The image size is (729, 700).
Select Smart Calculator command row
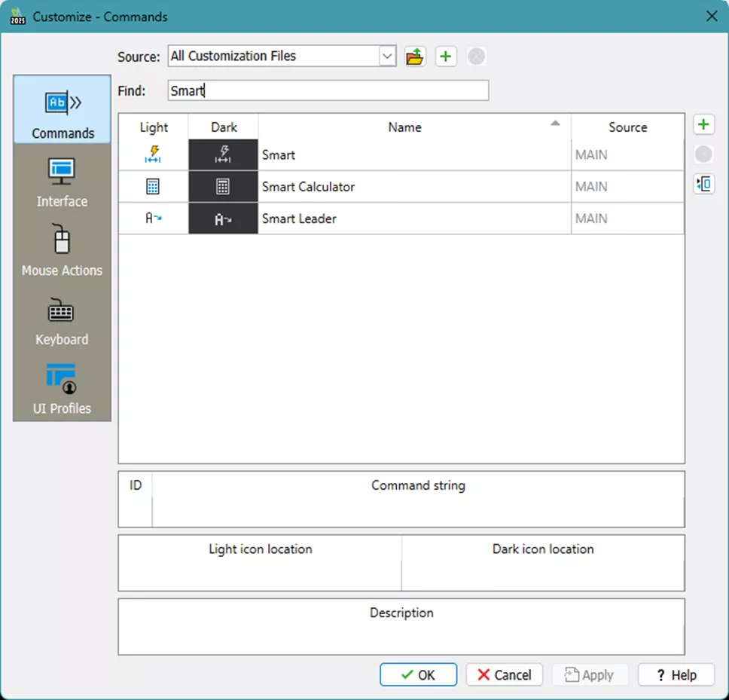[308, 187]
